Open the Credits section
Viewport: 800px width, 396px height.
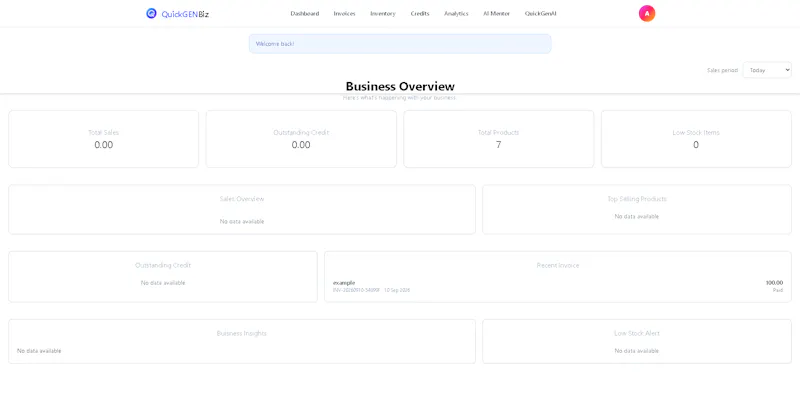[420, 14]
